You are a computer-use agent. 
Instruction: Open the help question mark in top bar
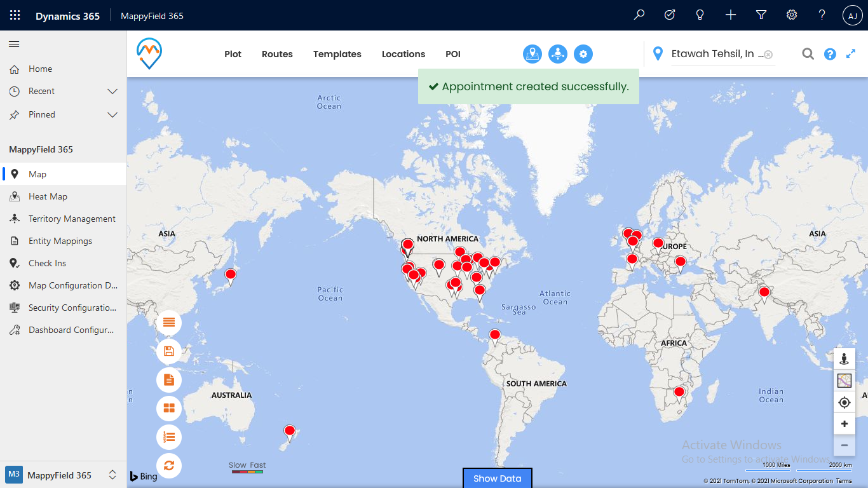click(822, 15)
